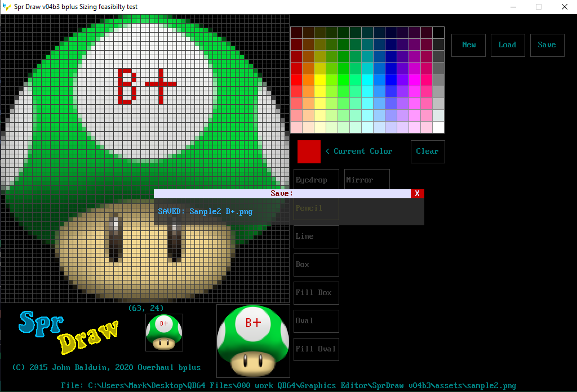Select the Box tool

(x=316, y=265)
